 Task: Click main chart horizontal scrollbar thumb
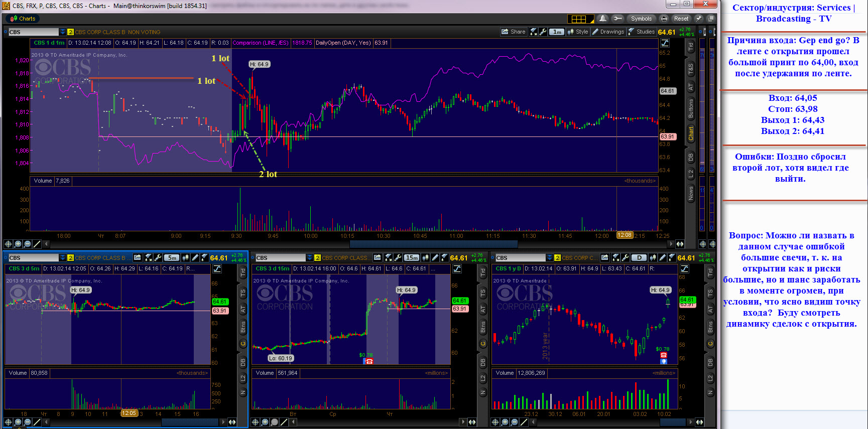pos(433,244)
